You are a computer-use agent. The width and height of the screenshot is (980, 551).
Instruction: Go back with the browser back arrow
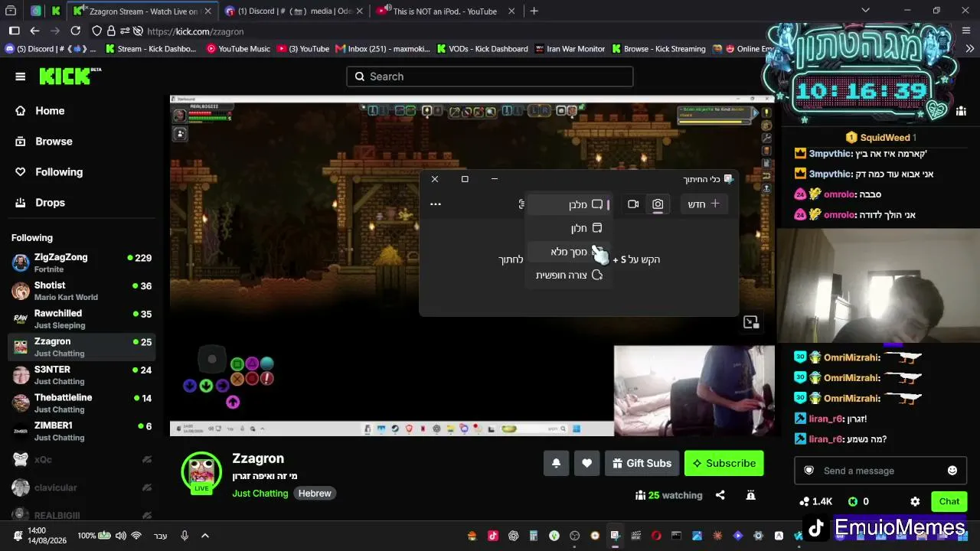pos(34,31)
